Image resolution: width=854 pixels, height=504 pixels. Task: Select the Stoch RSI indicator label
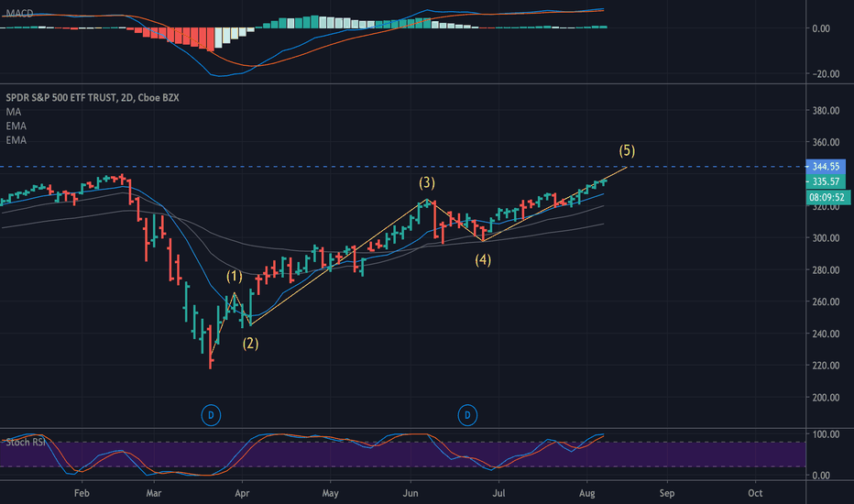pyautogui.click(x=26, y=442)
